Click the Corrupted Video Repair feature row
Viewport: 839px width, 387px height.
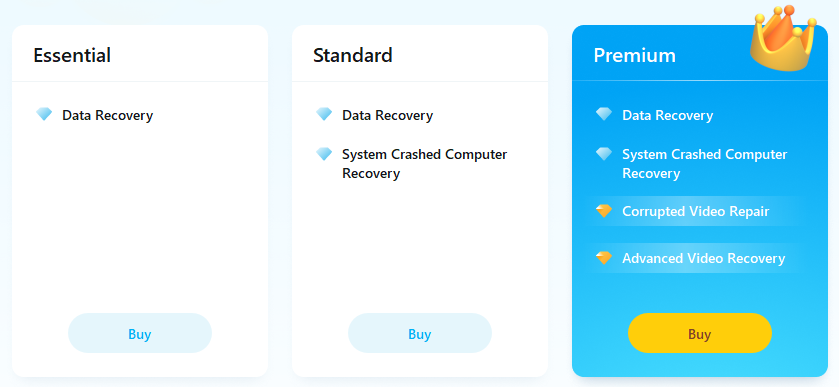pos(695,211)
